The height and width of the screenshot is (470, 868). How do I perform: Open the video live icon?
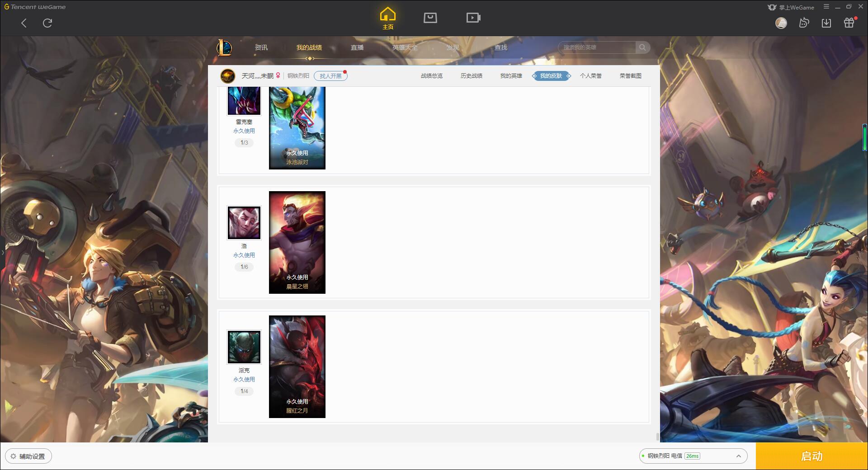473,18
